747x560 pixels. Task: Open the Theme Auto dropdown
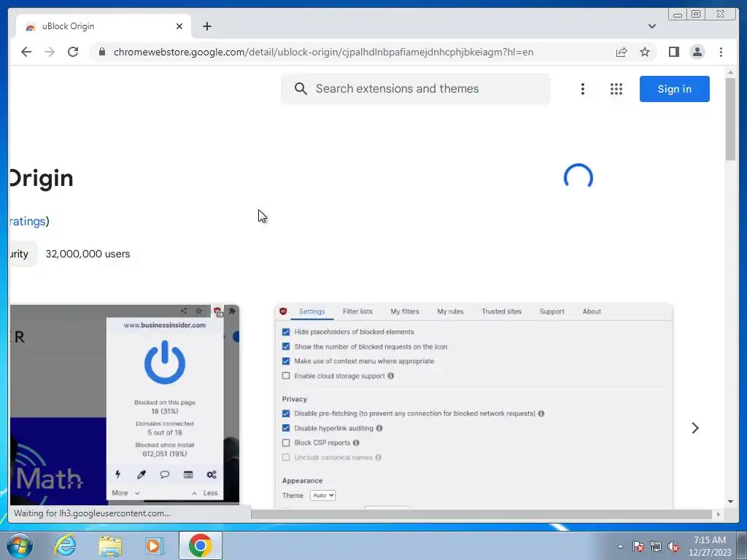click(x=322, y=495)
